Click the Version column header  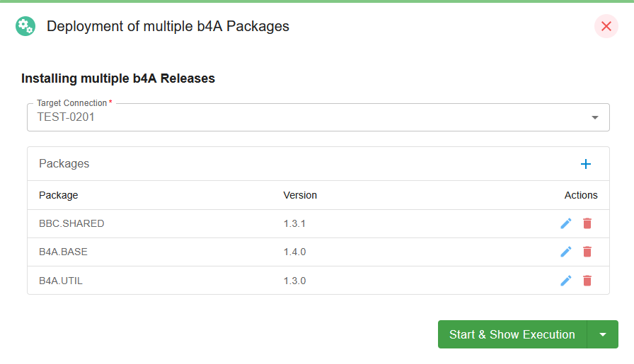[300, 195]
